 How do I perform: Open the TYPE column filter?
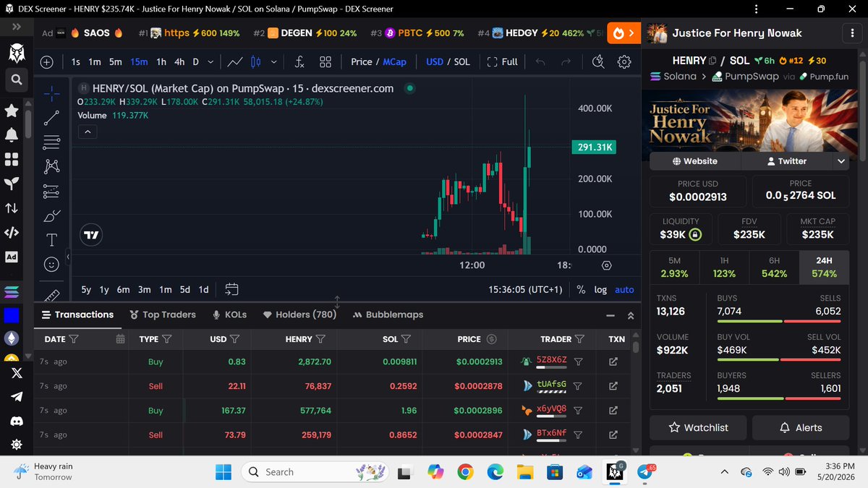coord(167,338)
